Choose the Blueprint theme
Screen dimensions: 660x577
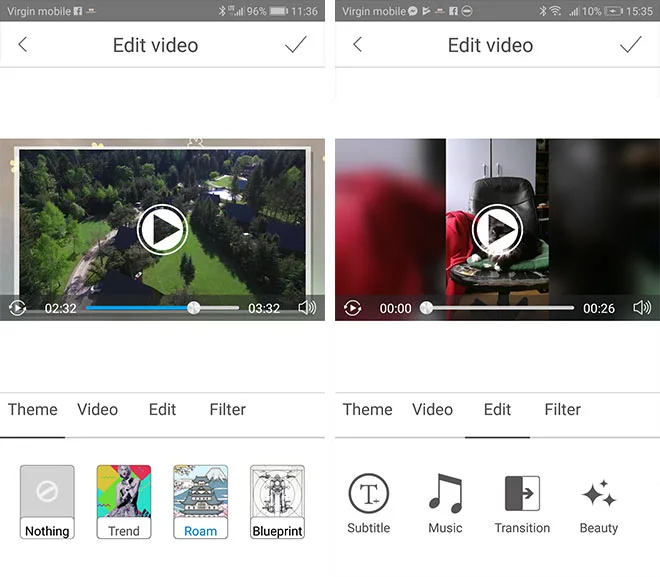277,502
